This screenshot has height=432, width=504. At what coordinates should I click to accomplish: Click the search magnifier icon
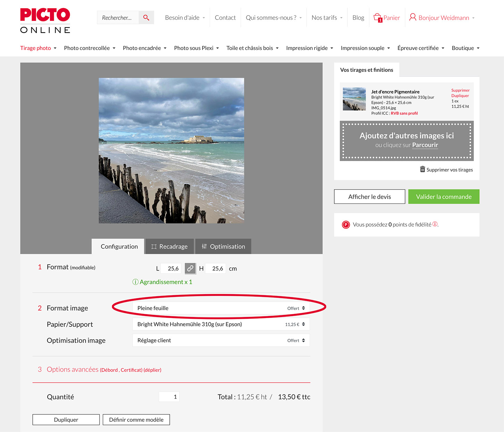(x=146, y=18)
